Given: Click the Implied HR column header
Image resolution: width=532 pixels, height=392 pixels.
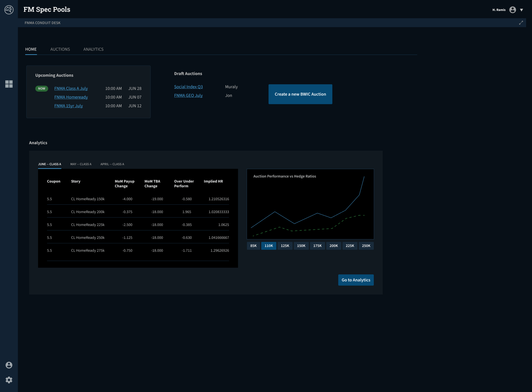Looking at the screenshot, I should [x=213, y=181].
